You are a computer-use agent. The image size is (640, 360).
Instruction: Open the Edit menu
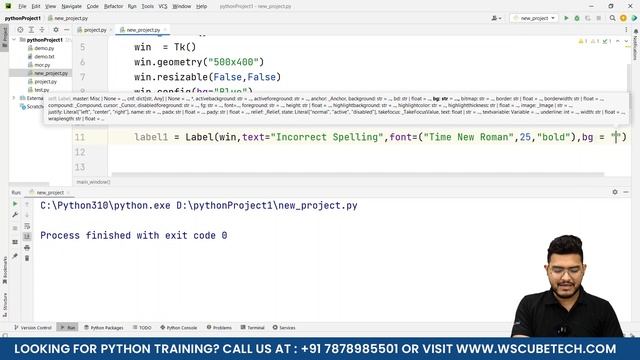point(36,6)
